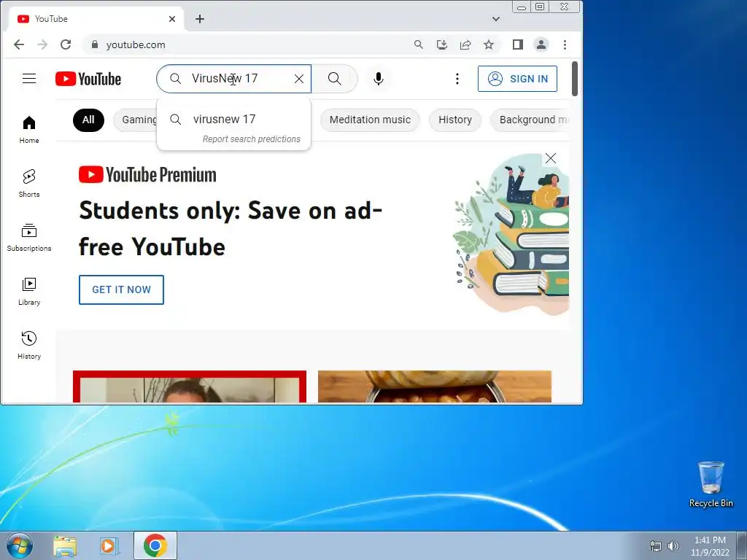Click the volume speaker tray icon
The height and width of the screenshot is (560, 747).
pos(673,546)
